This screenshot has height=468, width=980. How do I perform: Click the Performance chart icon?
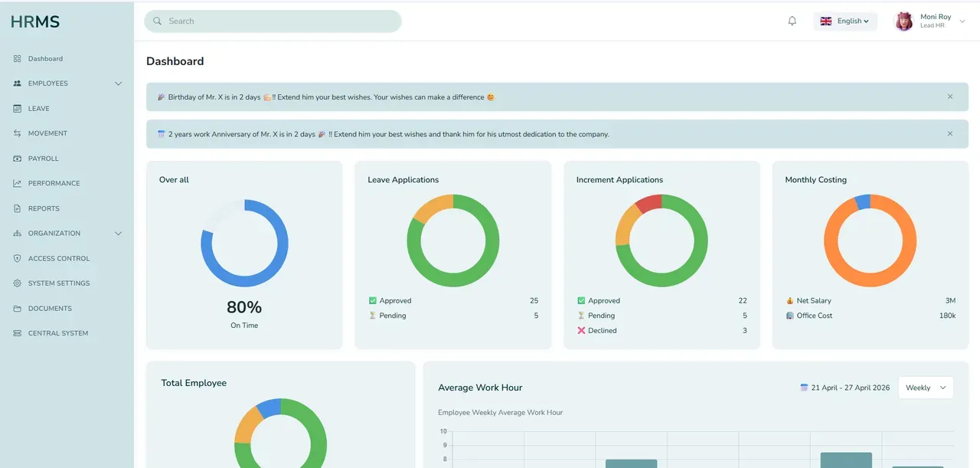point(17,183)
